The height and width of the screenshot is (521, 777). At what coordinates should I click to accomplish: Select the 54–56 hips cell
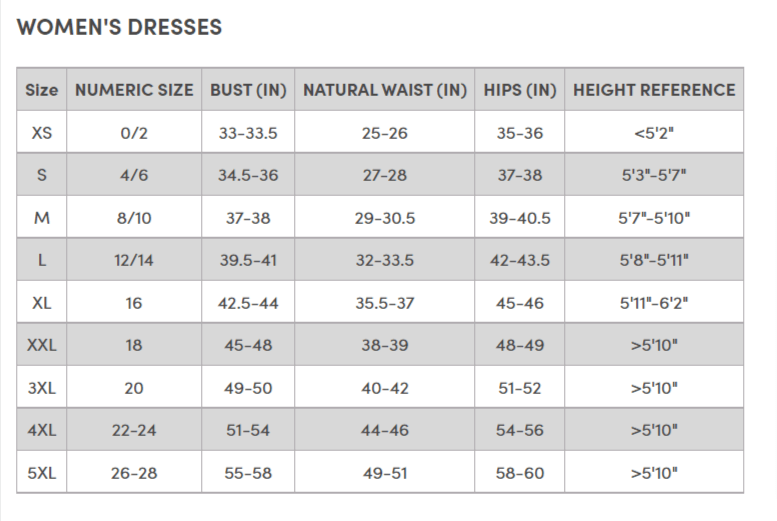pos(519,430)
